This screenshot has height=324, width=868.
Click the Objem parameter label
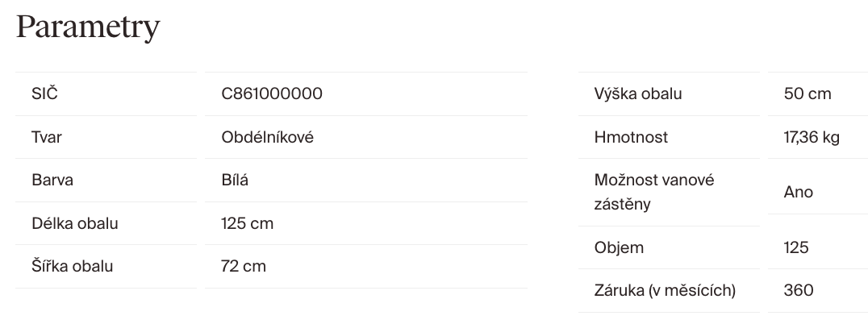(x=619, y=247)
